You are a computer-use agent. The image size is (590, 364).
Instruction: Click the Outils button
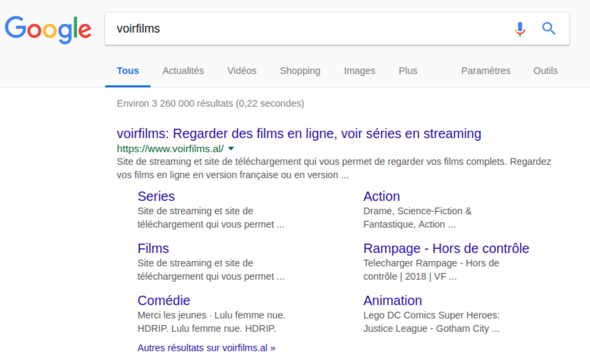(x=545, y=71)
